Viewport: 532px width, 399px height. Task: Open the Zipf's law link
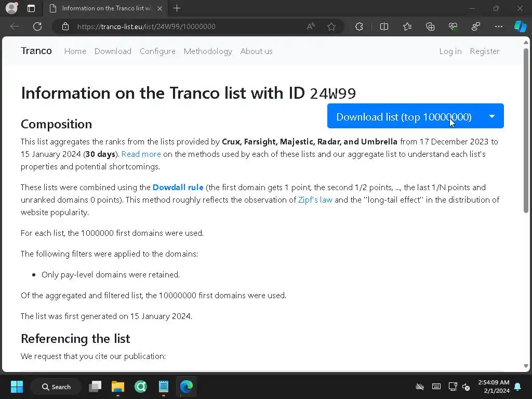coord(315,200)
